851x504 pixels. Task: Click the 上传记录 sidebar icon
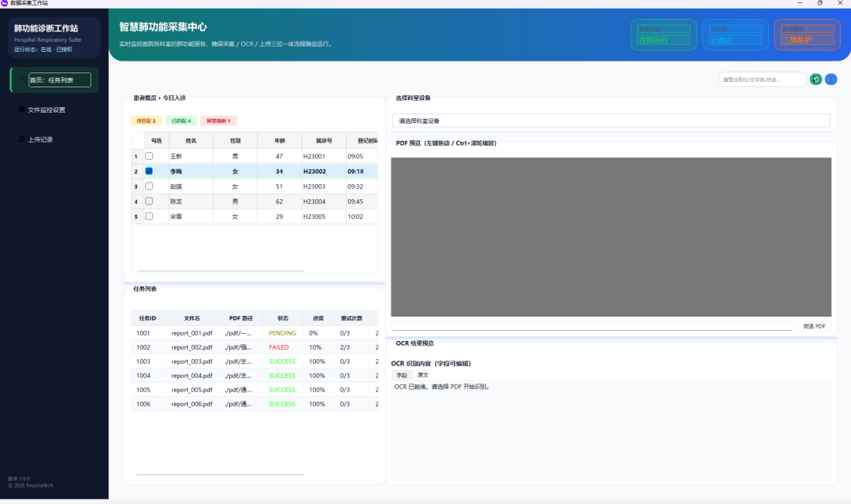[x=22, y=139]
